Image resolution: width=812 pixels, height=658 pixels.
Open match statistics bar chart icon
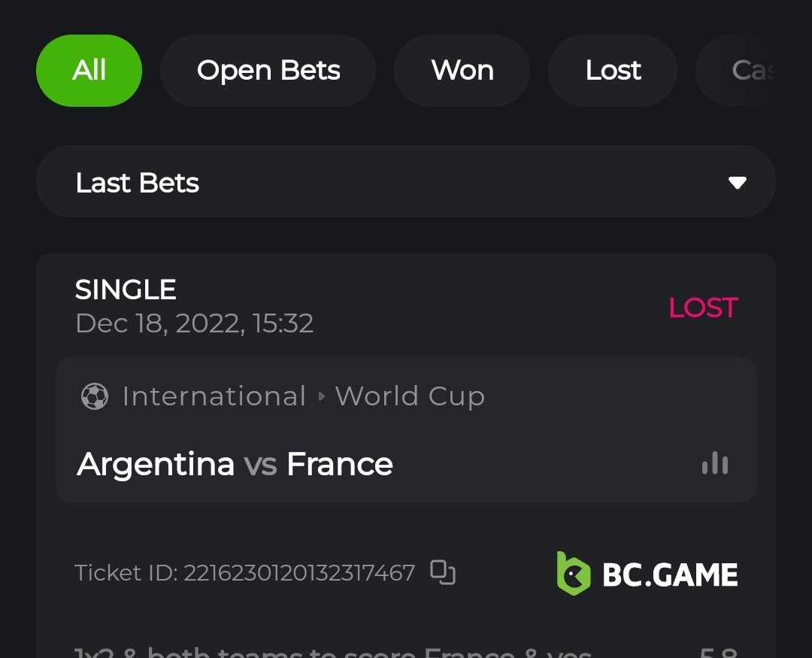714,463
